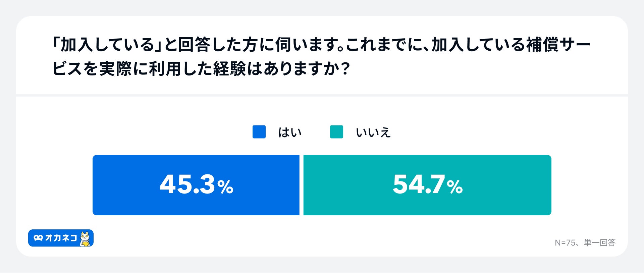Screen dimensions: 644x273
Task: Select the はい legend label
Action: (290, 132)
